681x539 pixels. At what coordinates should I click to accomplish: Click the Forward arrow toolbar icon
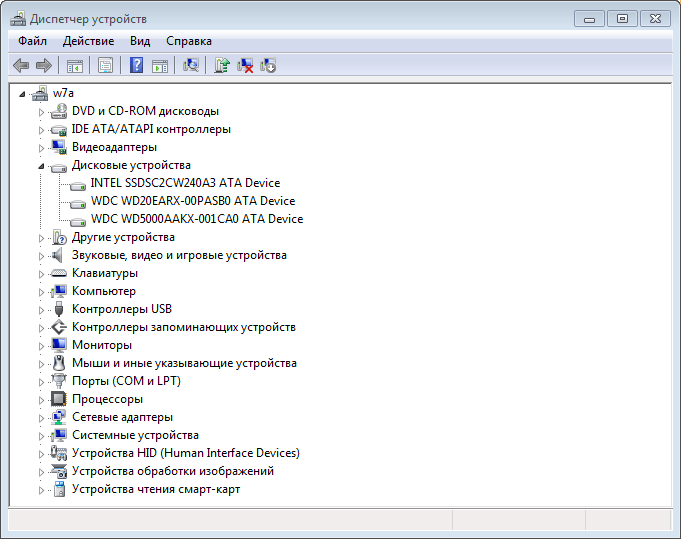point(44,66)
